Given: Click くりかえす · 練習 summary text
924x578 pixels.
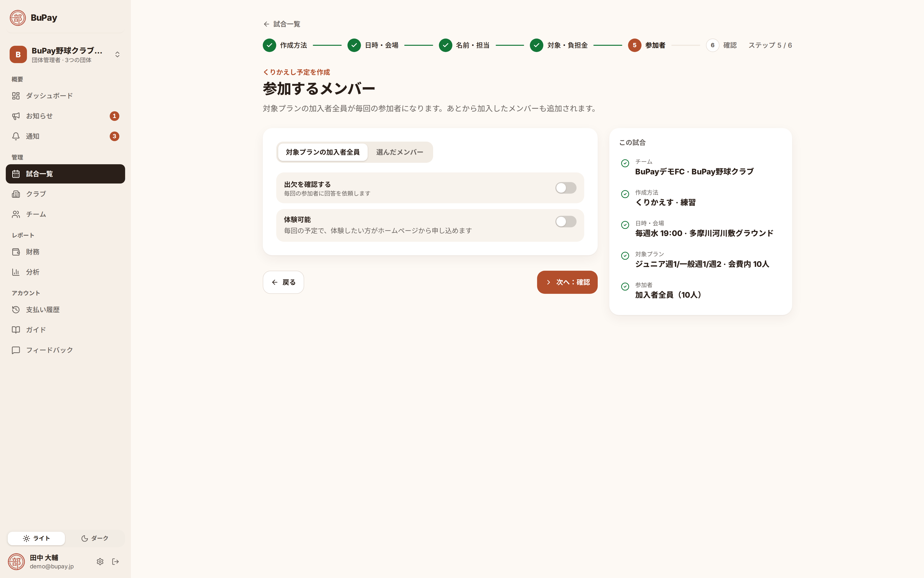Looking at the screenshot, I should click(x=665, y=202).
